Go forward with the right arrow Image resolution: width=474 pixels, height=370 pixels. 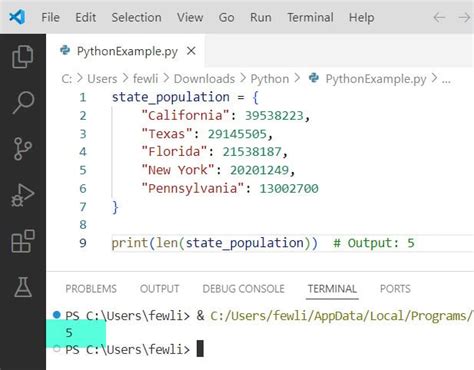coord(465,17)
